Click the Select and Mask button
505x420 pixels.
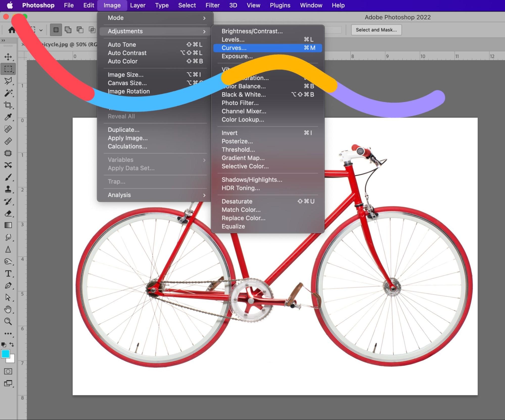click(x=376, y=30)
